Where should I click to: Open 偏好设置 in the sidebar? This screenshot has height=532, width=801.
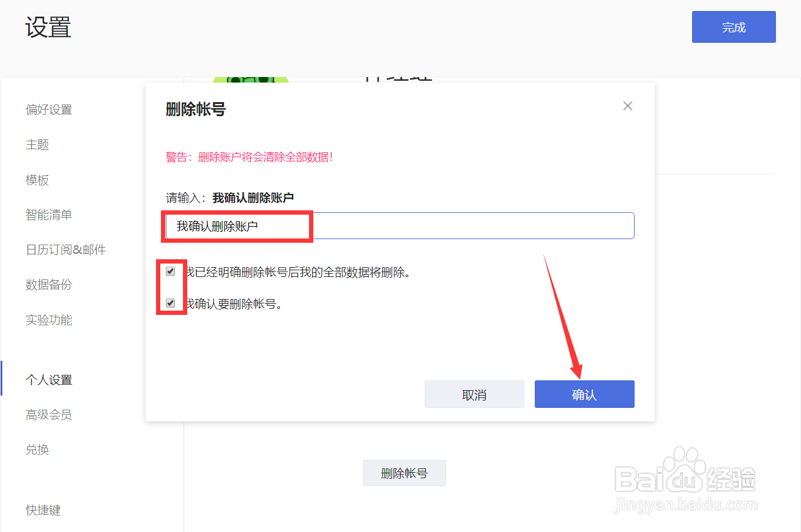point(49,110)
